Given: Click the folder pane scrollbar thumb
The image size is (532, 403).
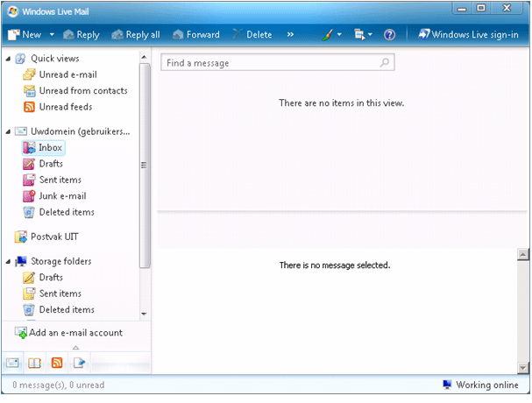Looking at the screenshot, I should pyautogui.click(x=145, y=166).
